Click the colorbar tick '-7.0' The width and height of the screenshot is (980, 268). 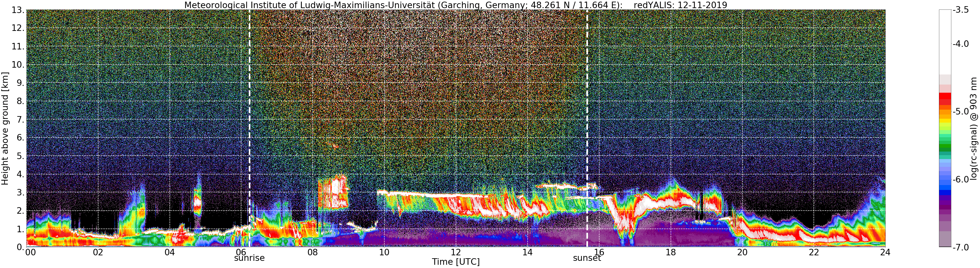960,248
